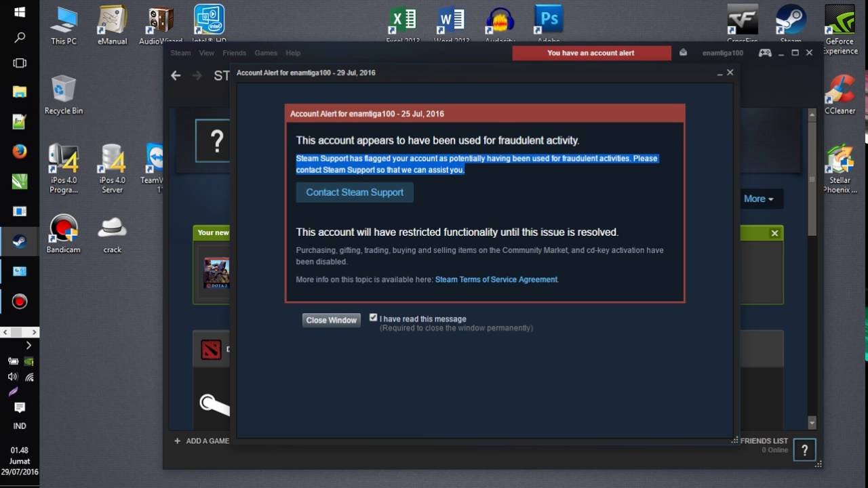Click the question mark avatar box

point(213,141)
